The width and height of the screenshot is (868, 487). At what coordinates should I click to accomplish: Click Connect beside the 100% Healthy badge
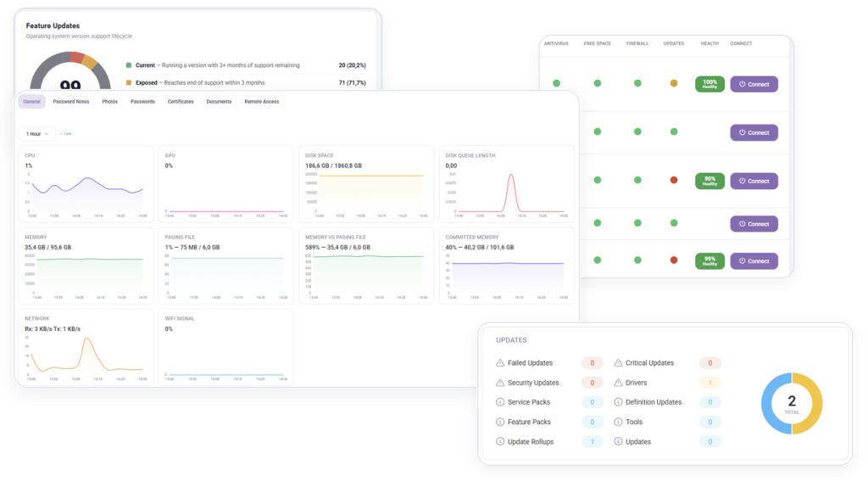tap(754, 84)
